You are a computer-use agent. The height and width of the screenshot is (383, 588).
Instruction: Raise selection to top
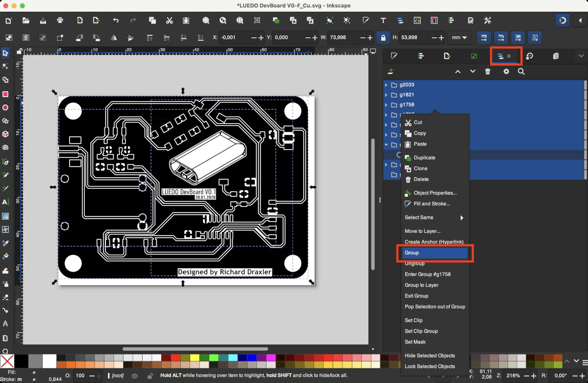[150, 37]
